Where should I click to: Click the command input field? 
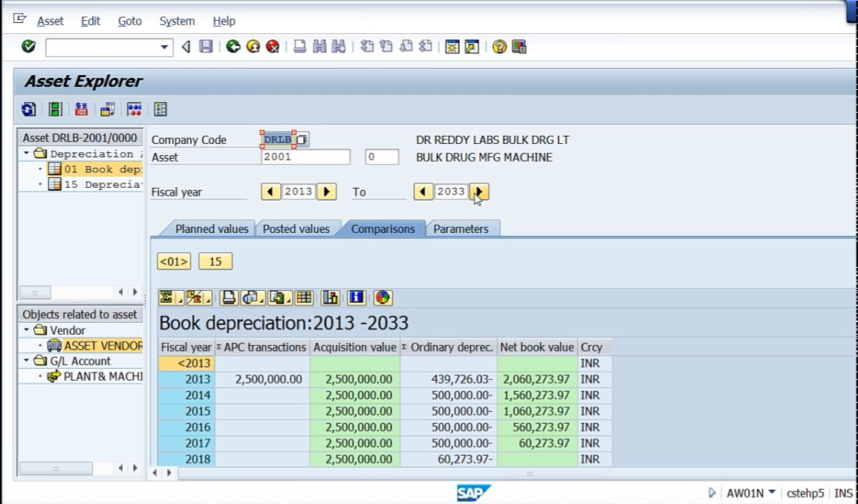pyautogui.click(x=103, y=47)
